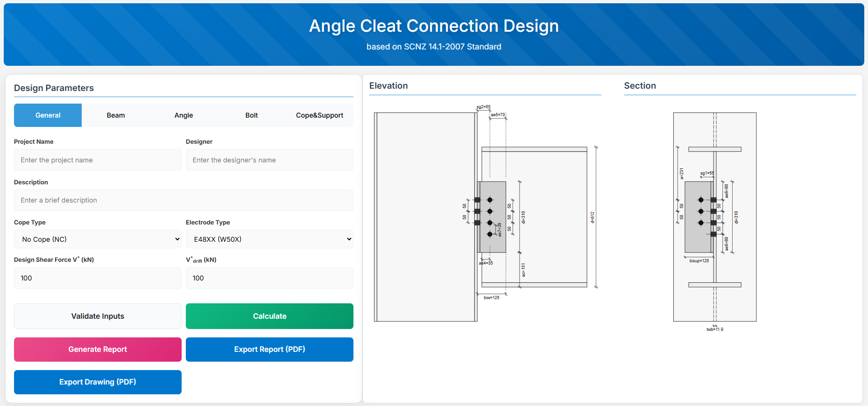The width and height of the screenshot is (868, 406).
Task: Click Export Drawing (PDF) button
Action: tap(98, 382)
